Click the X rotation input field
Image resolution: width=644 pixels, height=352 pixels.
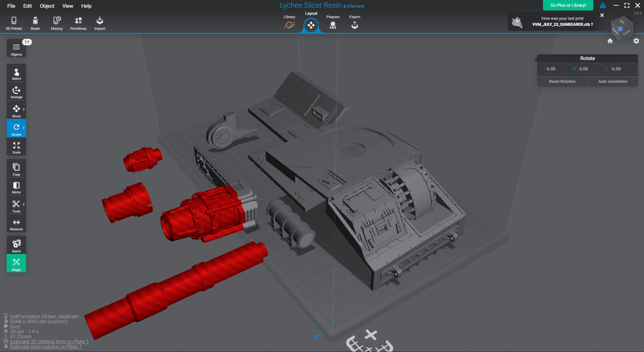point(558,69)
